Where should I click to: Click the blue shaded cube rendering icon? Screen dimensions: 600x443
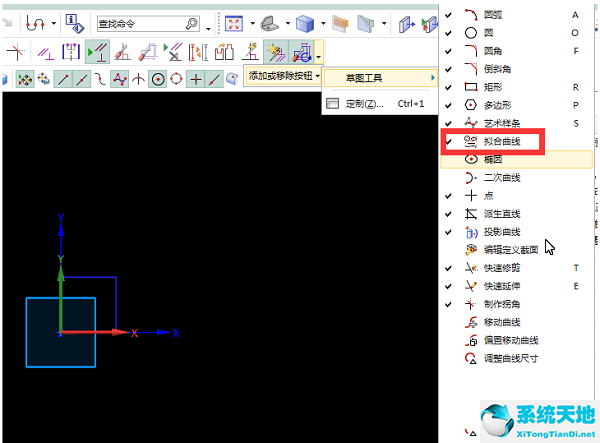click(305, 24)
